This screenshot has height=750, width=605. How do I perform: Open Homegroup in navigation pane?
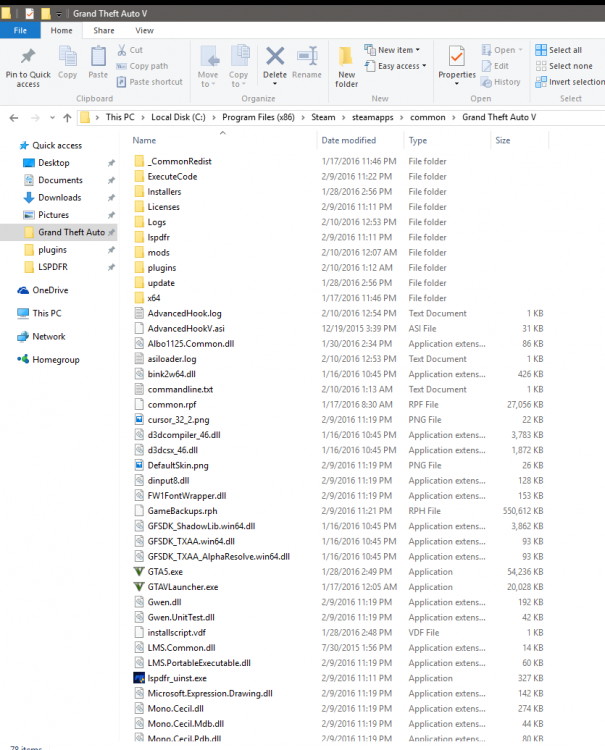[x=48, y=360]
